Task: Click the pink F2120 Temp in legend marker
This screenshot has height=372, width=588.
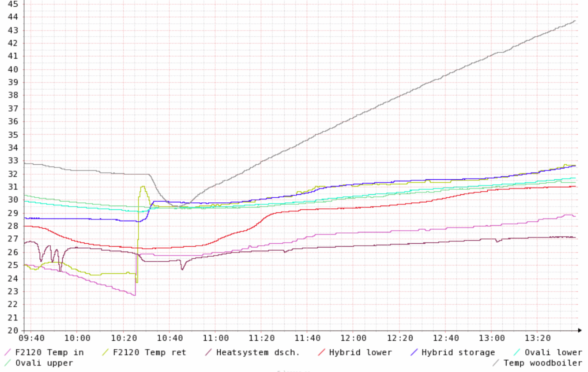Action: pos(8,352)
